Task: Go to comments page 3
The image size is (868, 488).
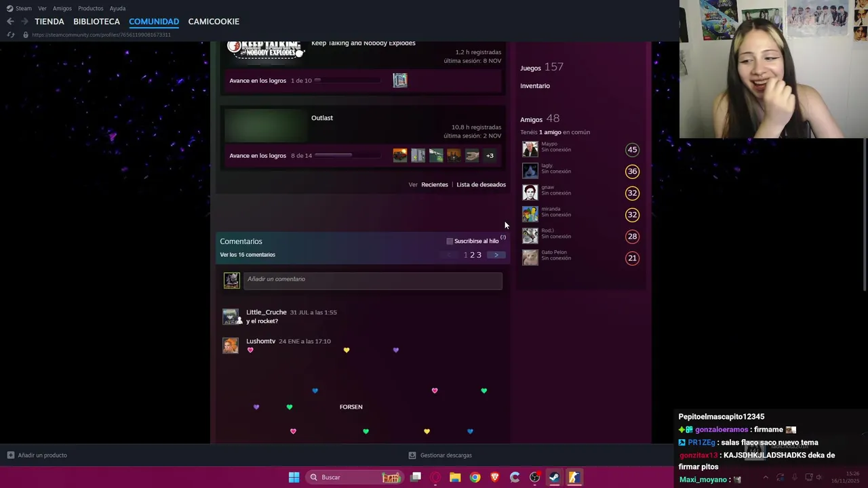Action: click(x=479, y=255)
